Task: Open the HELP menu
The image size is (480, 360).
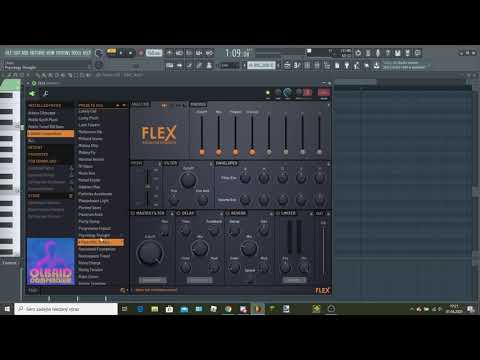Action: tap(86, 53)
